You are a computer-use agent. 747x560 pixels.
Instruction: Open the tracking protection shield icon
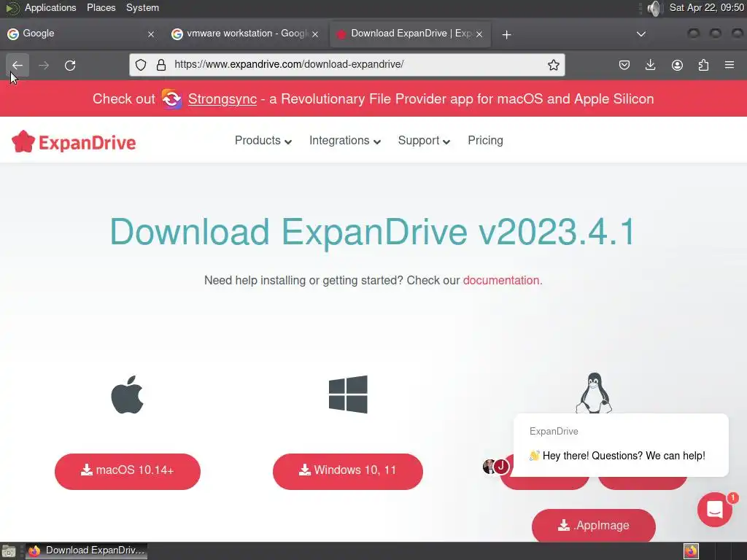[141, 65]
